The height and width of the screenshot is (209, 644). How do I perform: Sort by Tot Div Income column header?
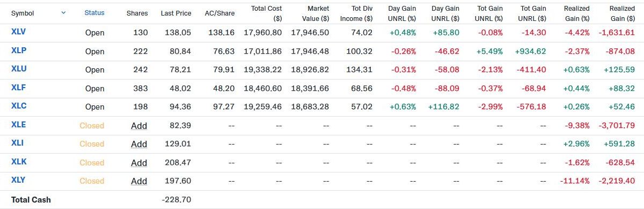356,13
